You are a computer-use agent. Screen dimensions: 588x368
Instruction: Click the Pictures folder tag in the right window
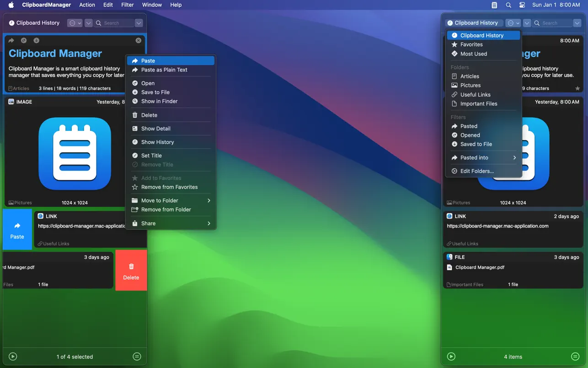(x=458, y=202)
